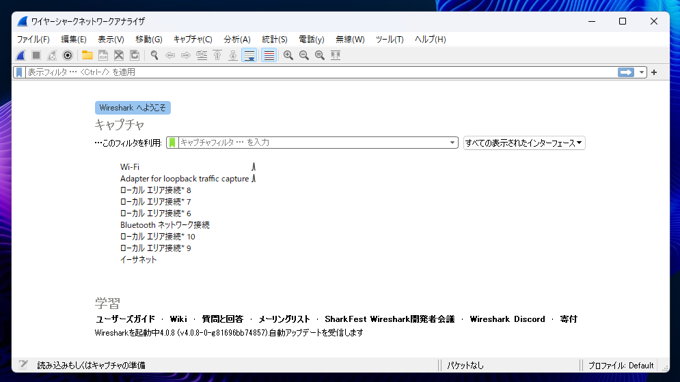This screenshot has height=382, width=680.
Task: Click ユーザーズガイド link
Action: point(125,319)
